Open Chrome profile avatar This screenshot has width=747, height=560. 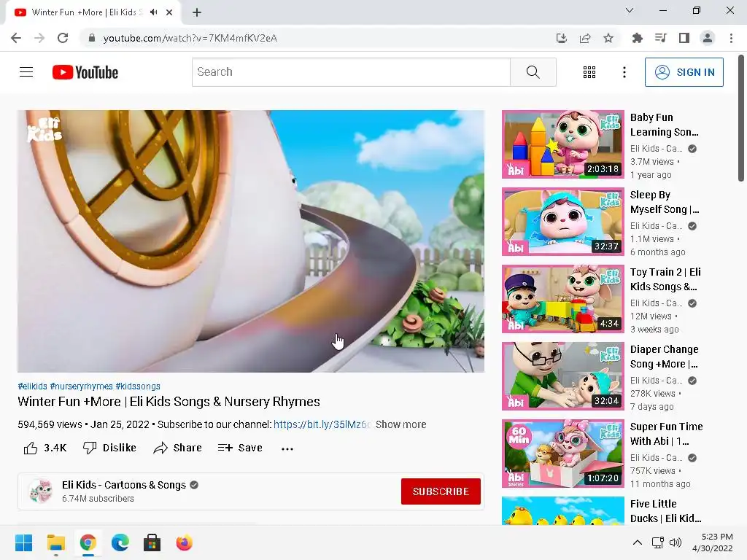click(708, 38)
